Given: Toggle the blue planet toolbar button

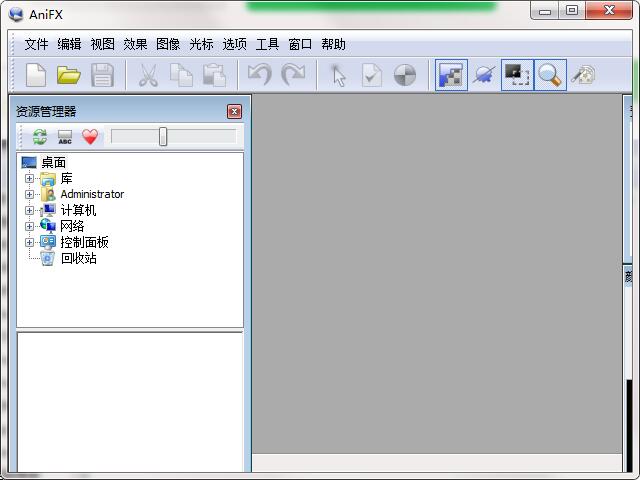Looking at the screenshot, I should (x=485, y=75).
